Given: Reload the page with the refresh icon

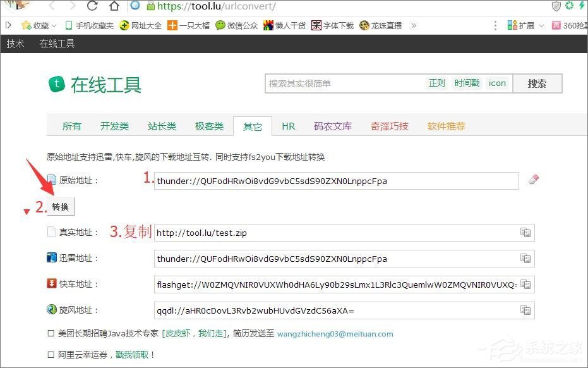Looking at the screenshot, I should [x=92, y=7].
